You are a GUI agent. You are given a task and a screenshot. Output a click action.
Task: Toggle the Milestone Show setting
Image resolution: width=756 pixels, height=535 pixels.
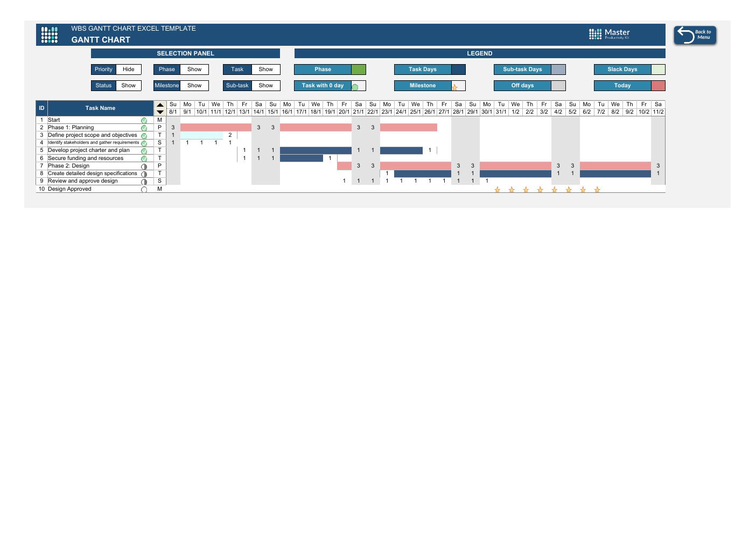pyautogui.click(x=194, y=86)
